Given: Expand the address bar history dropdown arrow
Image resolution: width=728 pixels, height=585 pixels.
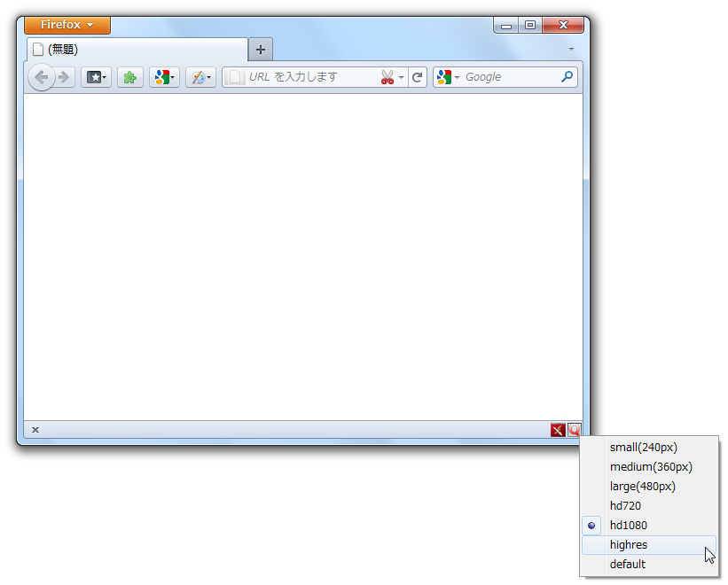Looking at the screenshot, I should click(x=401, y=77).
